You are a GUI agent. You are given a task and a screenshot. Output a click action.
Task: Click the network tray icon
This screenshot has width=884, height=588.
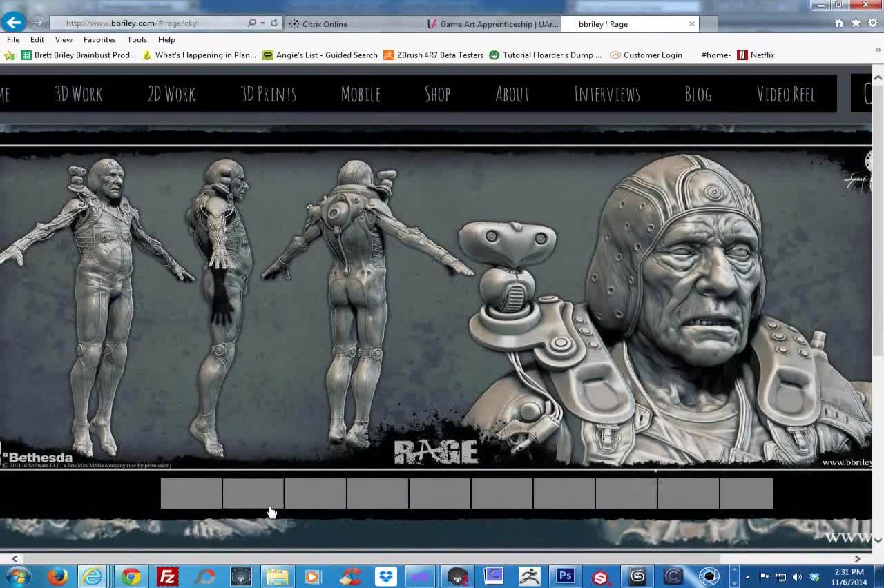point(781,577)
